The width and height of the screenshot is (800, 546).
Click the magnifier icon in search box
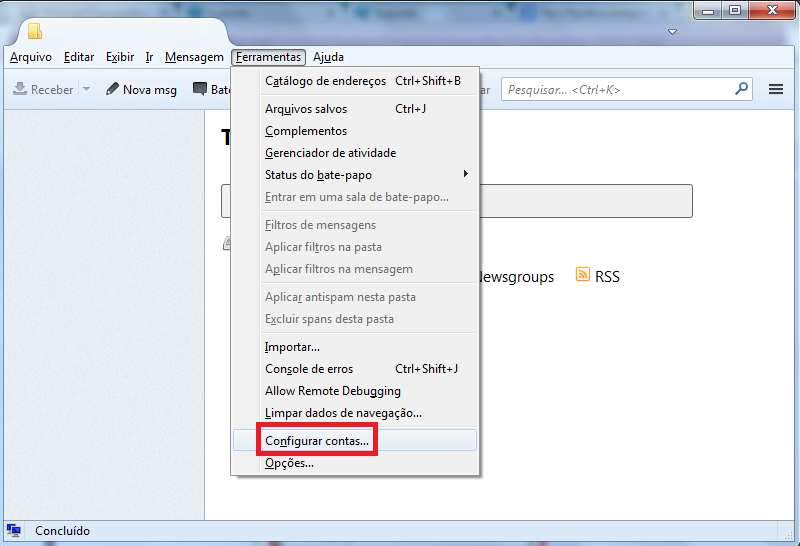click(741, 89)
